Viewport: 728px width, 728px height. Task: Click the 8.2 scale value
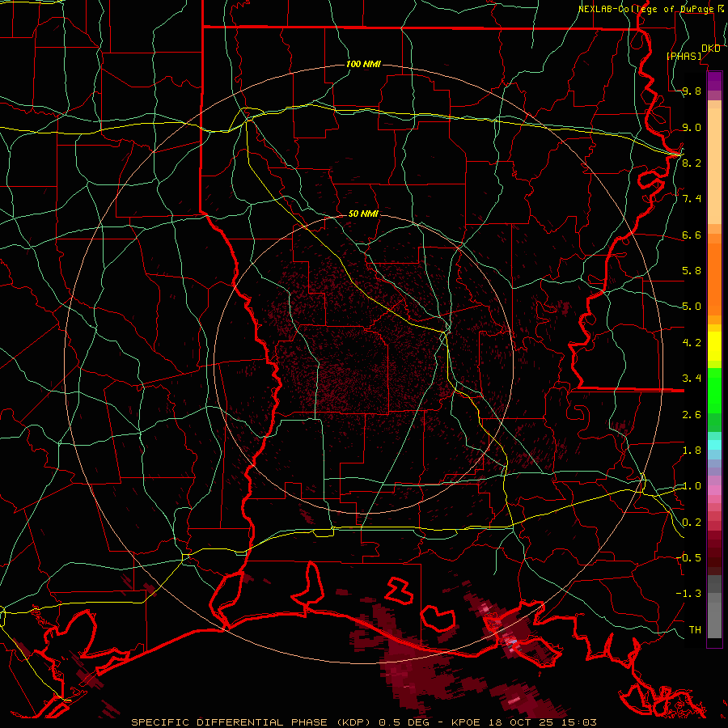pyautogui.click(x=692, y=163)
